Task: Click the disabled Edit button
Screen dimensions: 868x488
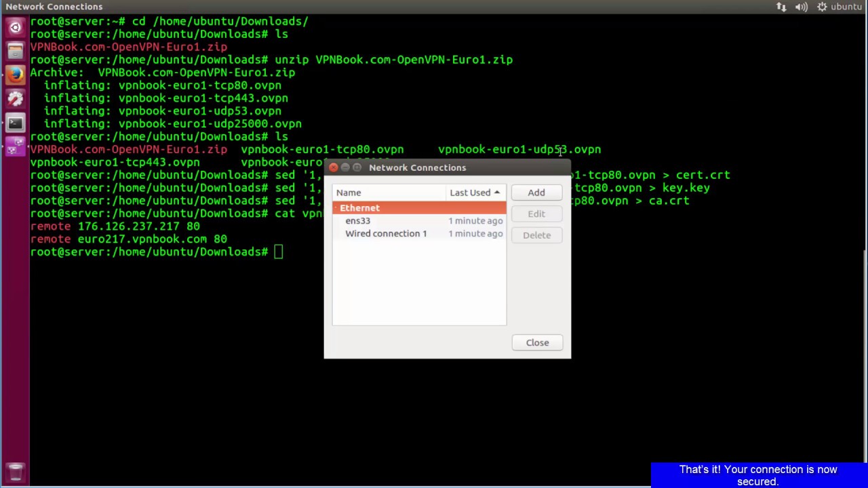Action: coord(536,213)
